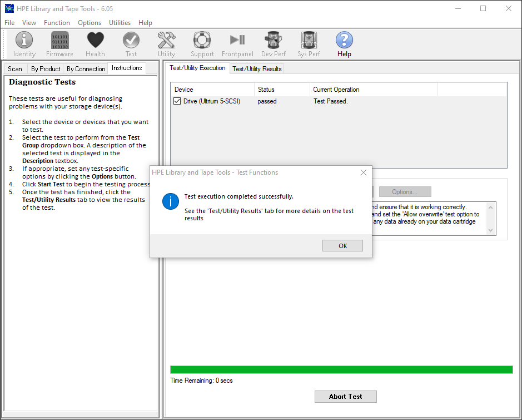Open the Function menu

57,23
